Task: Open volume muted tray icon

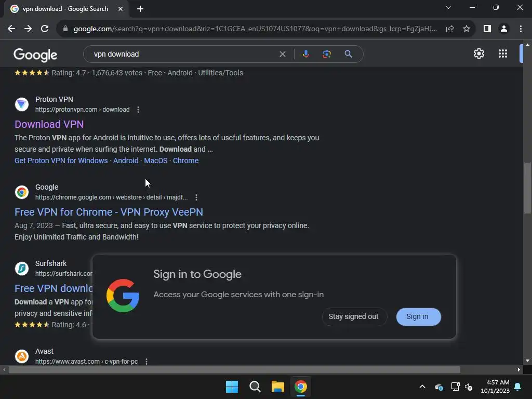Action: [469, 387]
